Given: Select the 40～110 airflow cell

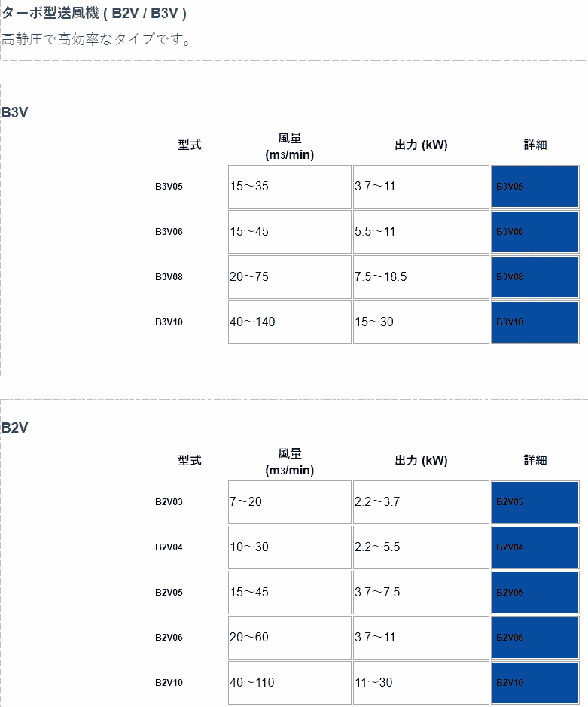Looking at the screenshot, I should pos(289,683).
